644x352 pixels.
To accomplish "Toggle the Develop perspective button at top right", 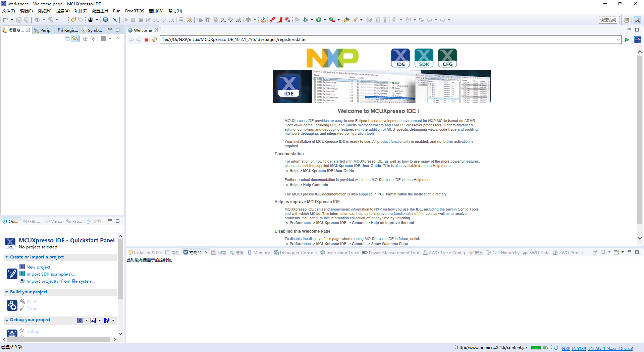I will [x=638, y=20].
